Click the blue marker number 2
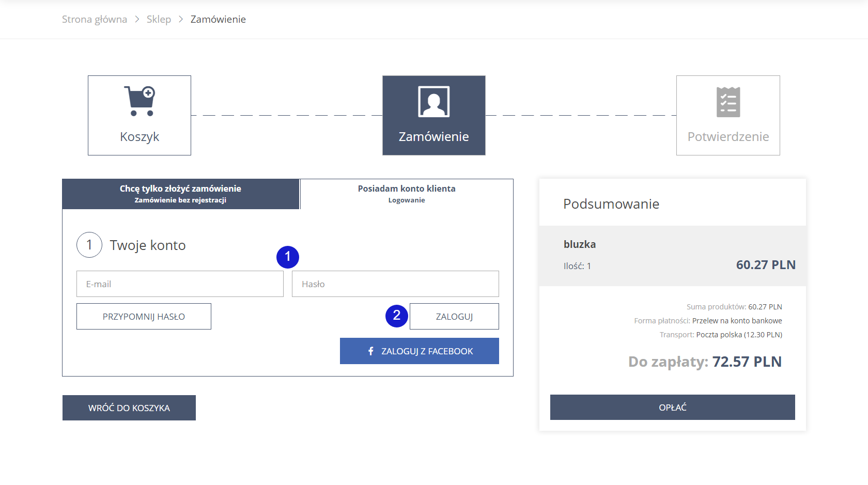The image size is (868, 485). 397,316
